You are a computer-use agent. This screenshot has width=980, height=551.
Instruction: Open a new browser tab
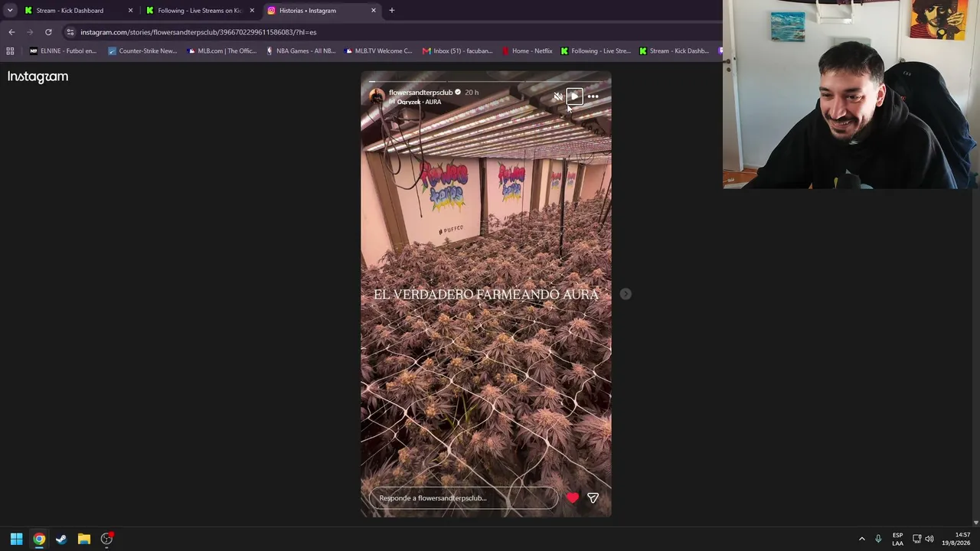click(x=392, y=11)
